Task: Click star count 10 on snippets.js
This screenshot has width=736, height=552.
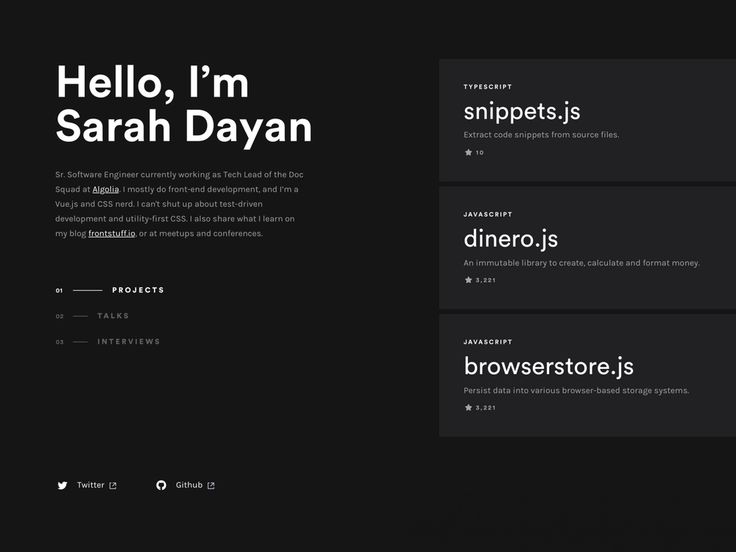Action: pos(480,153)
